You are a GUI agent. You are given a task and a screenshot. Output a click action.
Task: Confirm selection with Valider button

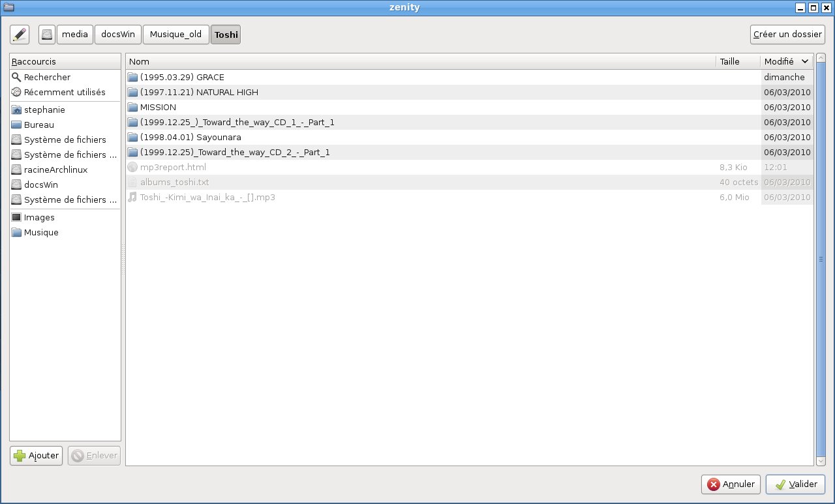[x=795, y=484]
